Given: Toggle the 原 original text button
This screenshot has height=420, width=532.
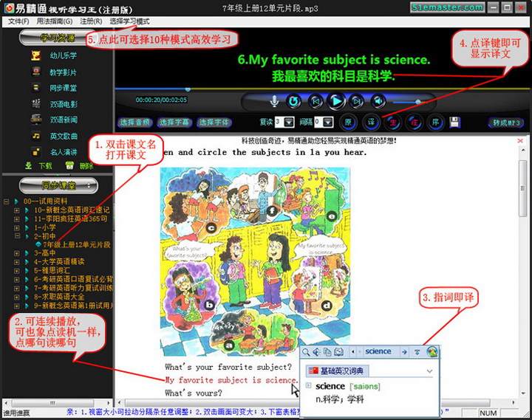Looking at the screenshot, I should tap(348, 123).
